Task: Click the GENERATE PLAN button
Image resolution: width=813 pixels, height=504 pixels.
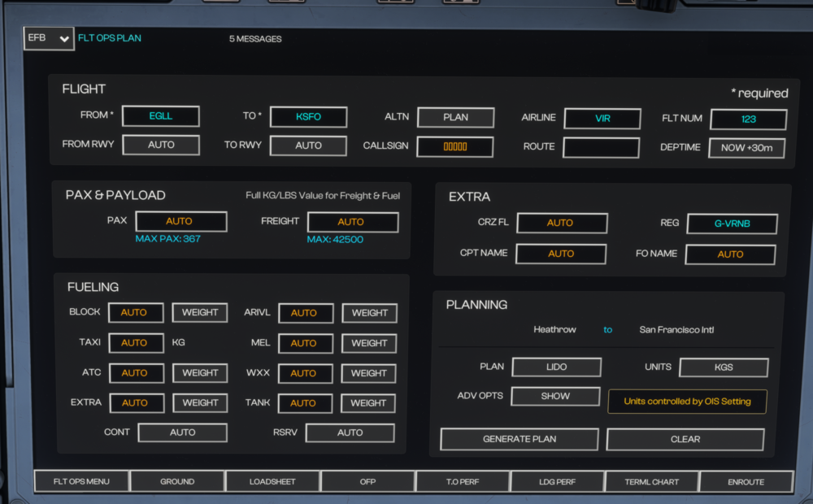Action: pos(520,439)
